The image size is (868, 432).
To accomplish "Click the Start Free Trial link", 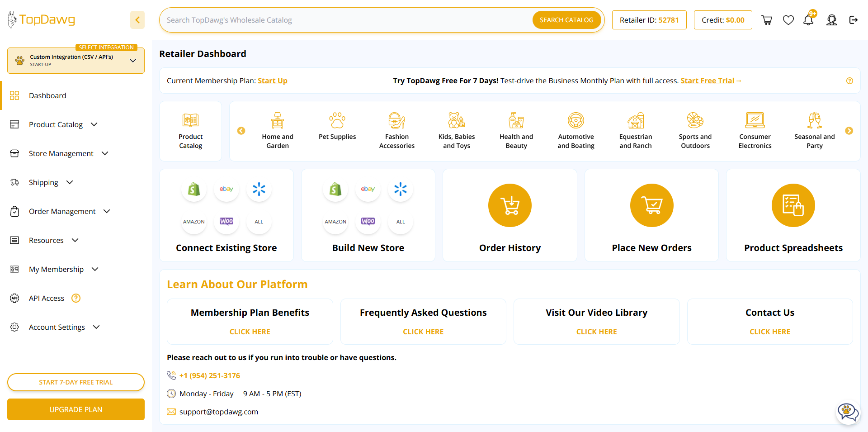I will pyautogui.click(x=708, y=81).
